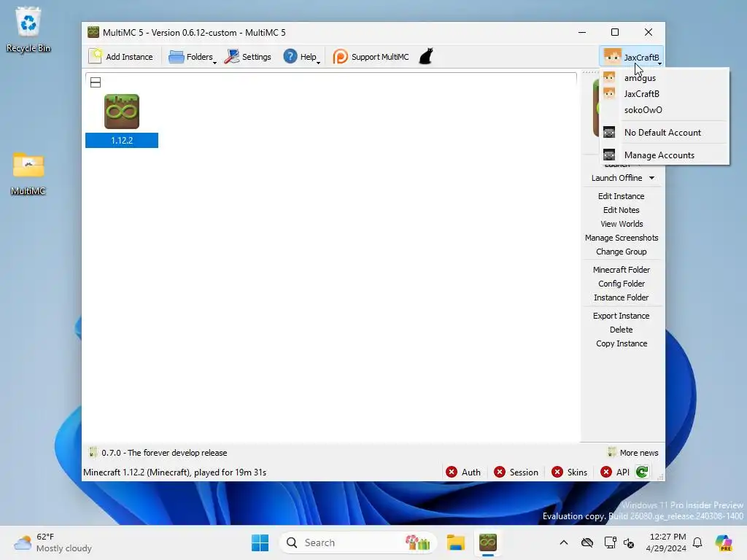The height and width of the screenshot is (560, 747).
Task: Select the MultiMC desktop folder icon
Action: coord(28,174)
